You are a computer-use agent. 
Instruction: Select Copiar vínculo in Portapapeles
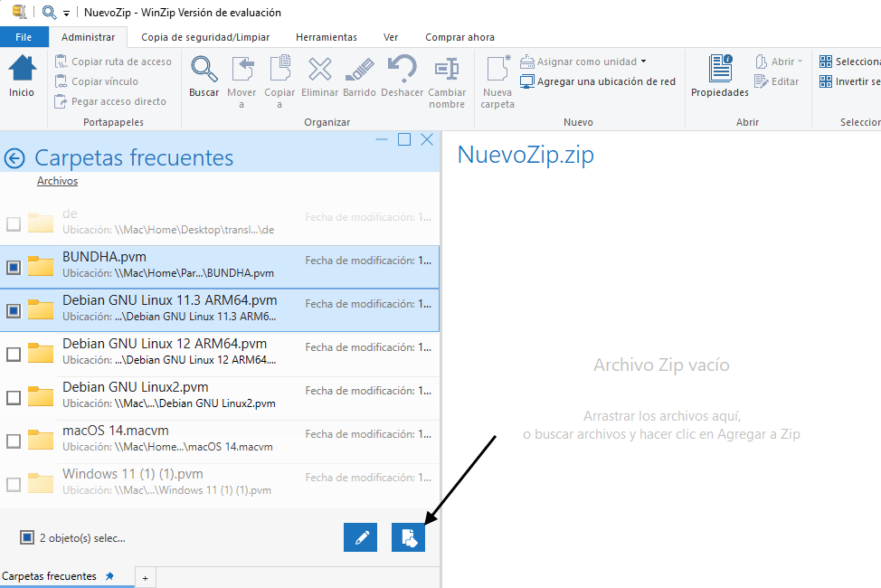click(96, 81)
